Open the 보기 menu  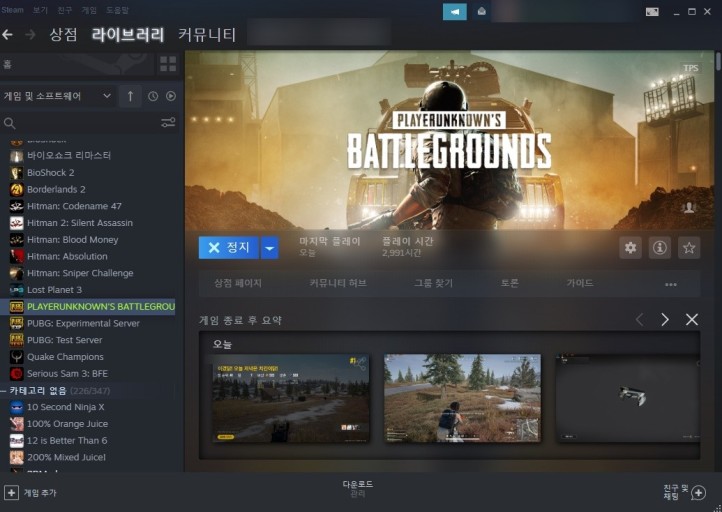(40, 10)
